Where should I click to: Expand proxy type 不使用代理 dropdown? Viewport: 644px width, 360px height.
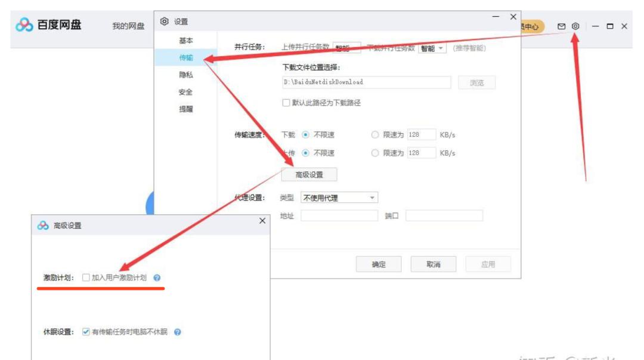coord(339,198)
